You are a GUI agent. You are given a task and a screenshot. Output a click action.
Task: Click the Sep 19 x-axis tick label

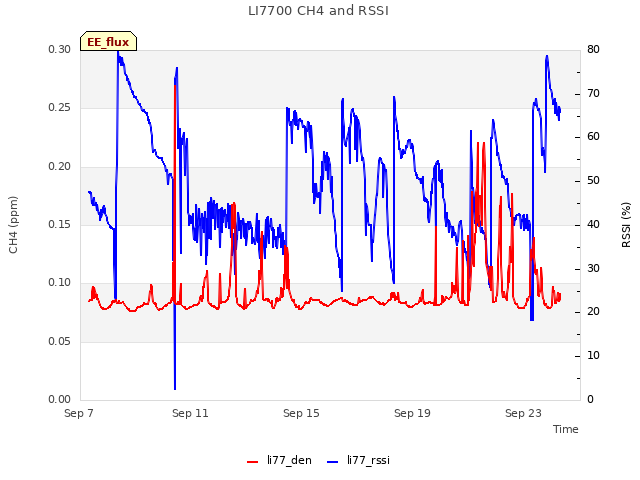click(412, 413)
